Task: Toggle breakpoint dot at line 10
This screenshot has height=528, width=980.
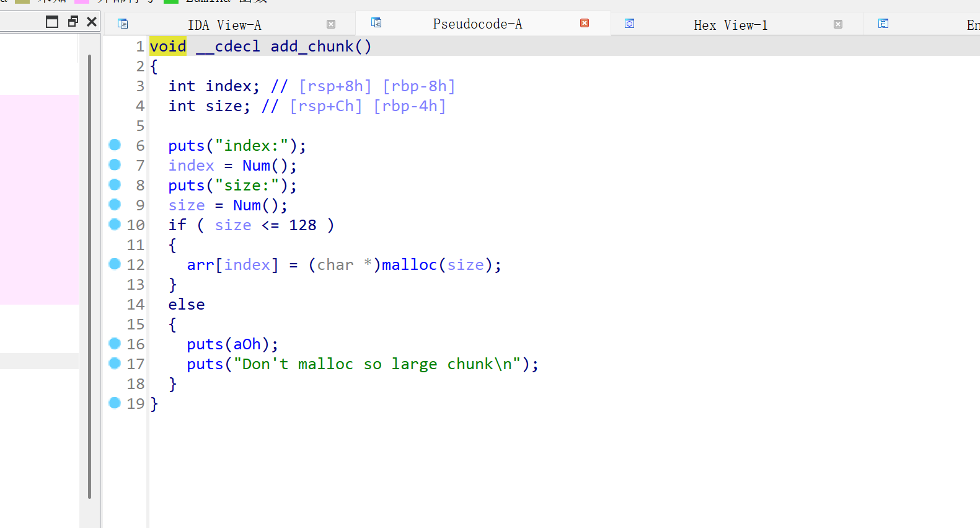Action: 115,225
